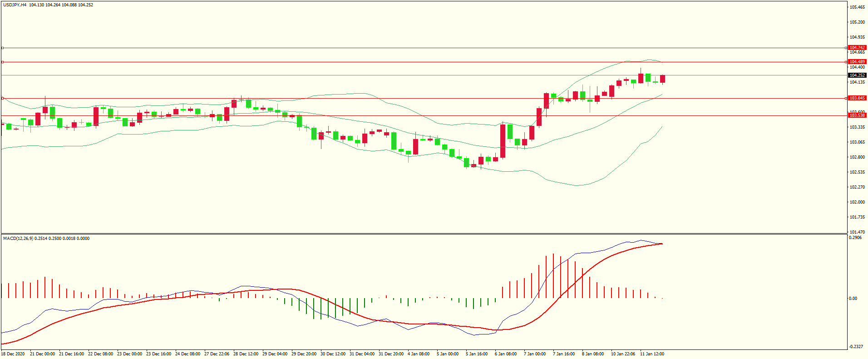Click the MACD(12,26,9) indicator label
This screenshot has height=359, width=868.
[18, 239]
